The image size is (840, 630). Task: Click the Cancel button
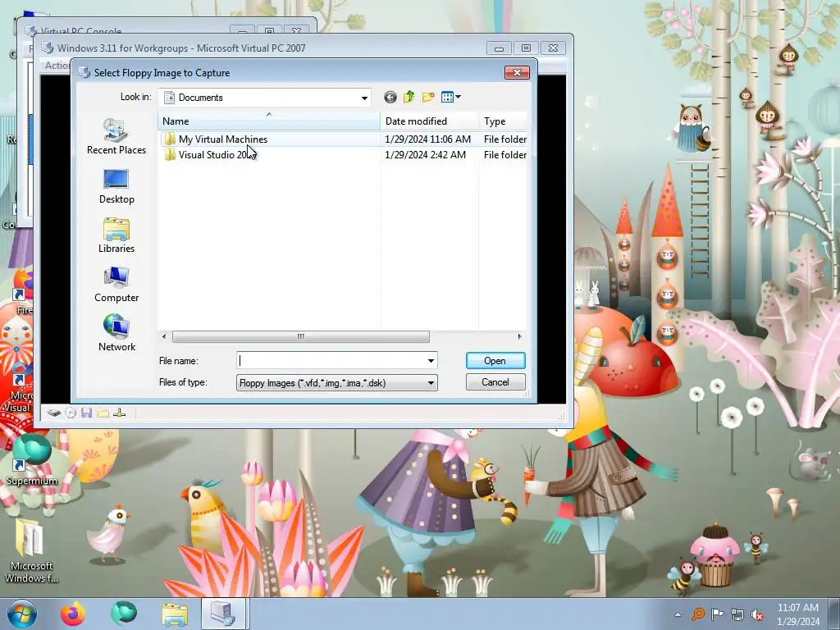[495, 382]
